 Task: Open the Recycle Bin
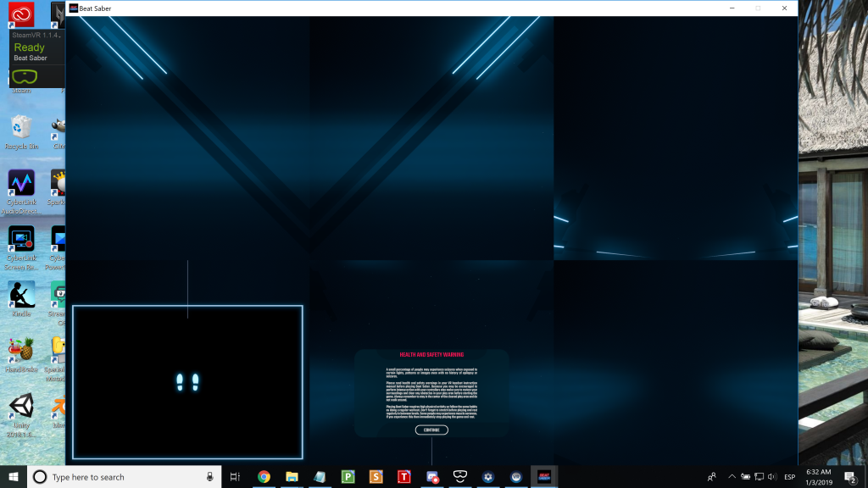point(19,127)
